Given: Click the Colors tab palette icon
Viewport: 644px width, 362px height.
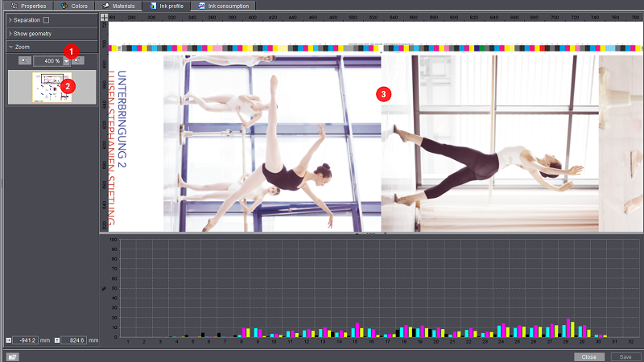Looking at the screenshot, I should 64,6.
